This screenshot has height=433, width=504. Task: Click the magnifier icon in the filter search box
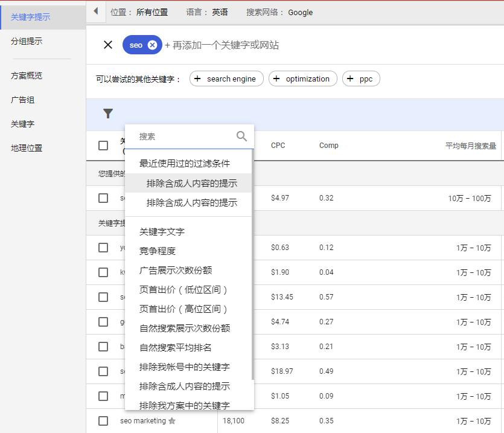[241, 136]
